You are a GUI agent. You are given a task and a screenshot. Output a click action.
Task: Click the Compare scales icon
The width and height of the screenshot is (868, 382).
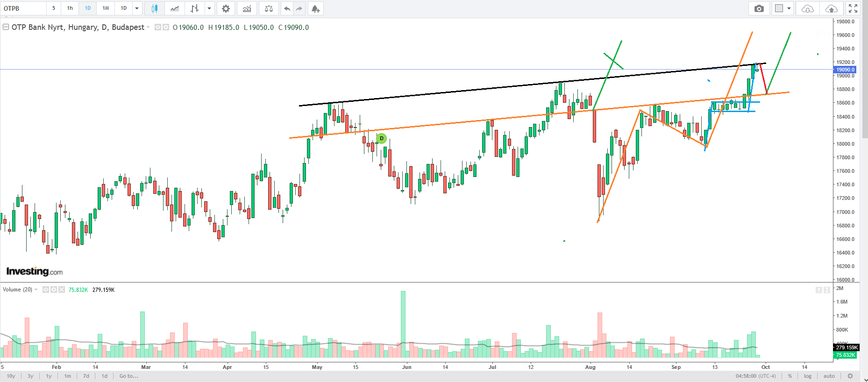point(269,8)
